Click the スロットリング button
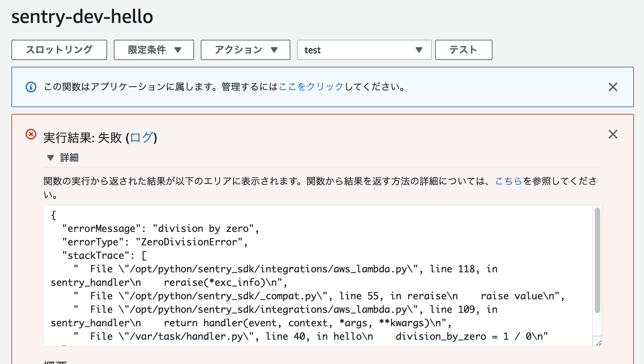The height and width of the screenshot is (364, 644). [x=59, y=50]
